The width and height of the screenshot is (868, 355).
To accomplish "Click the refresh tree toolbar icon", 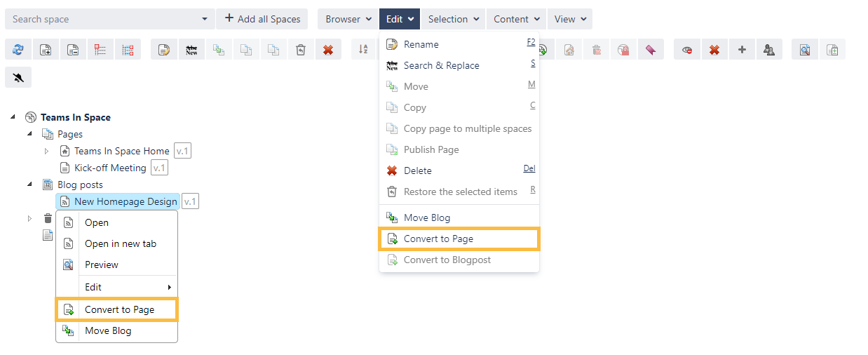I will 18,50.
